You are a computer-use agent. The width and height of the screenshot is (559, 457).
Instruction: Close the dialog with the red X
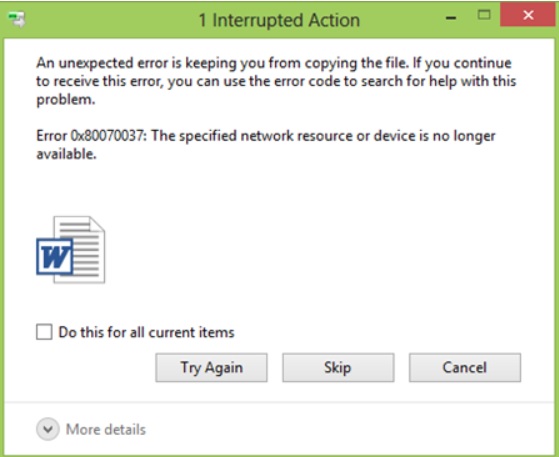click(528, 15)
